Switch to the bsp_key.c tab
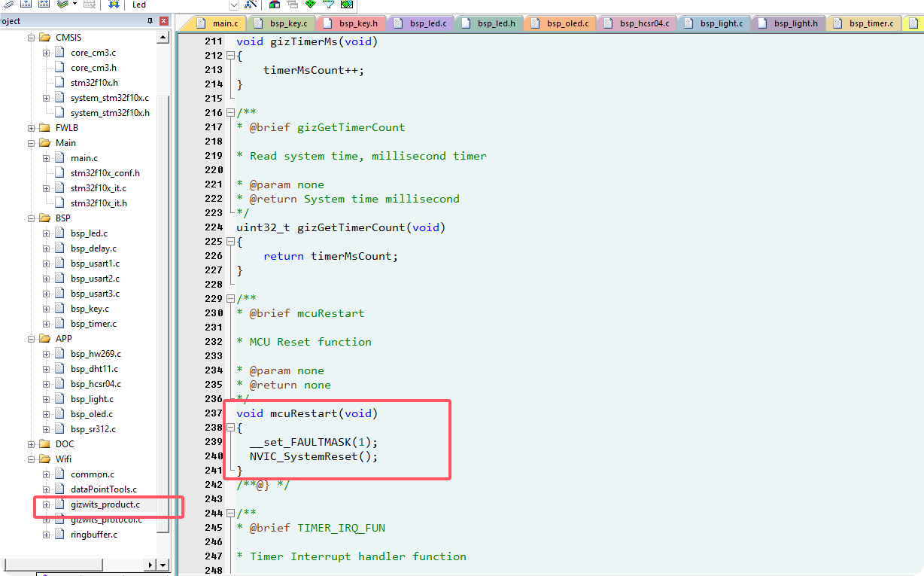 281,23
